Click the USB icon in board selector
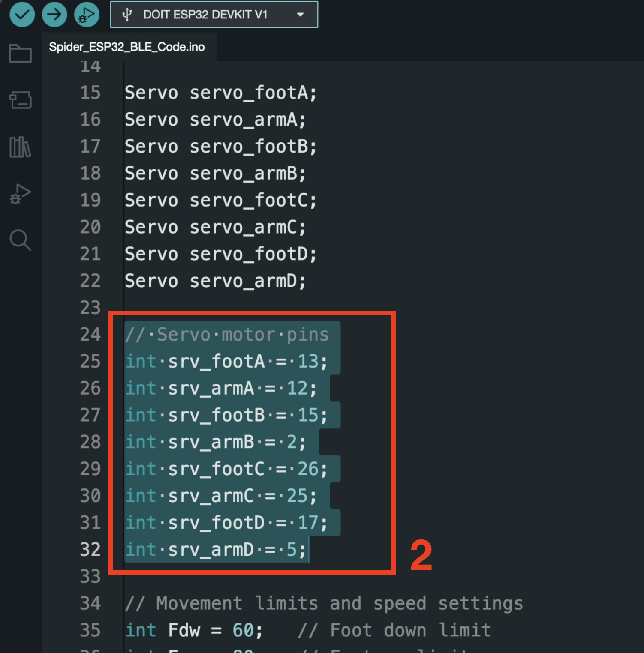 (127, 15)
